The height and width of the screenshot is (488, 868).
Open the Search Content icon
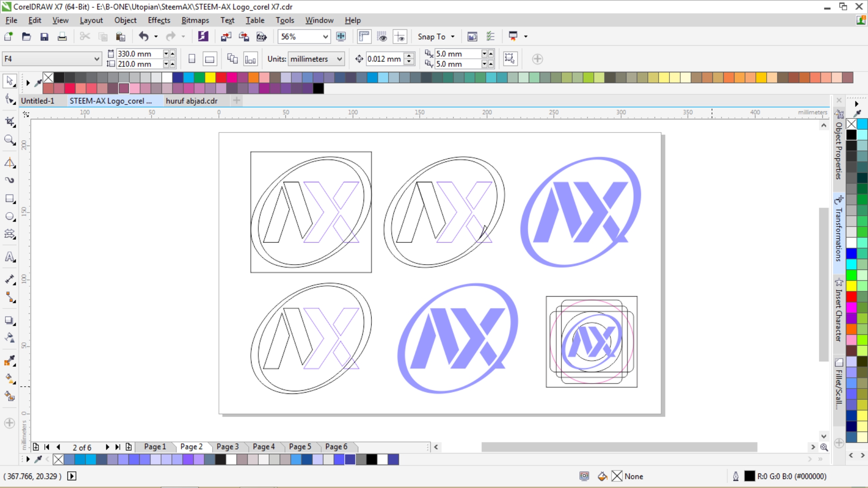pos(203,37)
